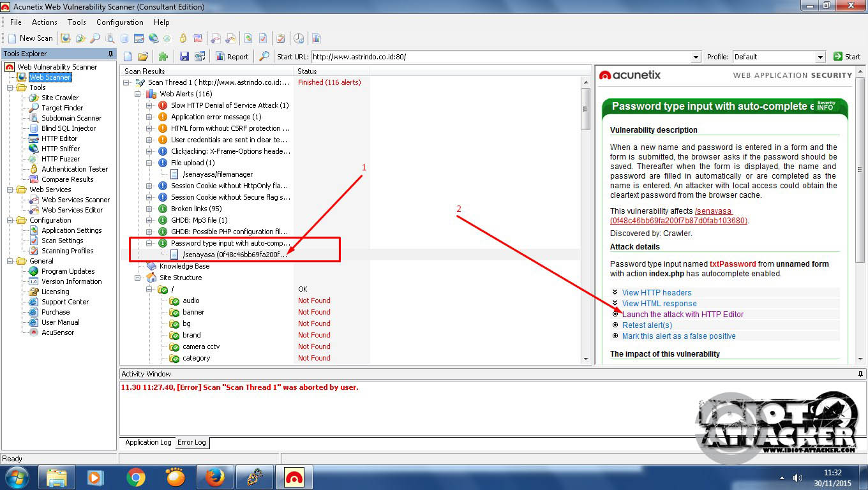868x490 pixels.
Task: Click the green Start button
Action: (847, 57)
